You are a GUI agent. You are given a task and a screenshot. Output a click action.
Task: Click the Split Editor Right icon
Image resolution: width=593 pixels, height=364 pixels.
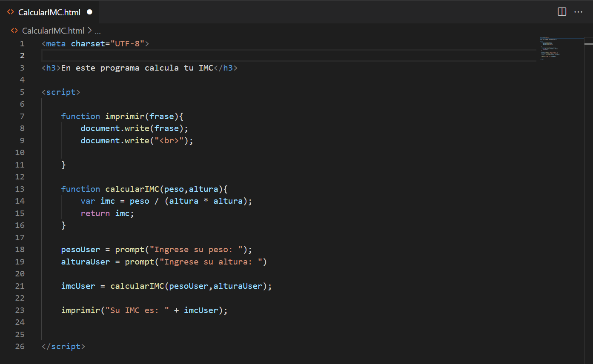pos(562,12)
